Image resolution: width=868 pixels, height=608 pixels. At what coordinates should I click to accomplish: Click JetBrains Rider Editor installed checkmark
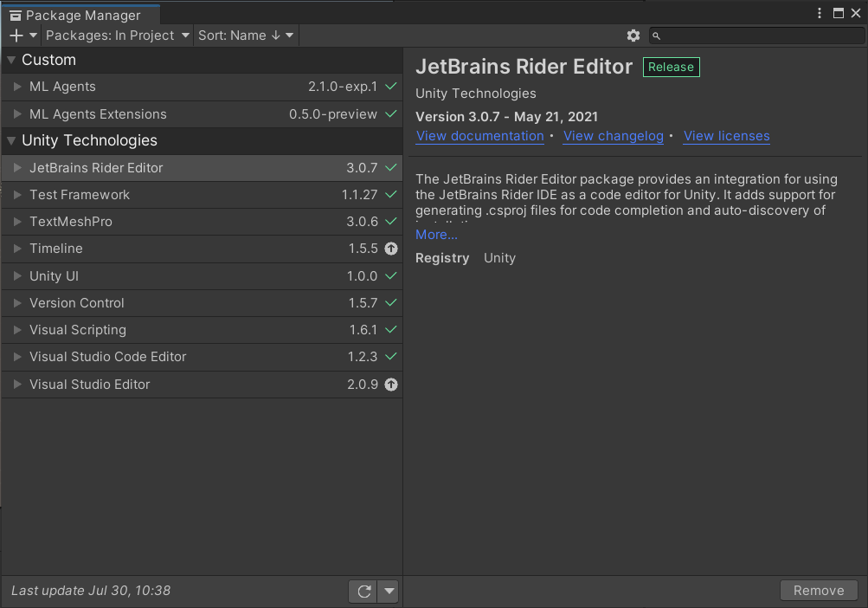pos(391,168)
